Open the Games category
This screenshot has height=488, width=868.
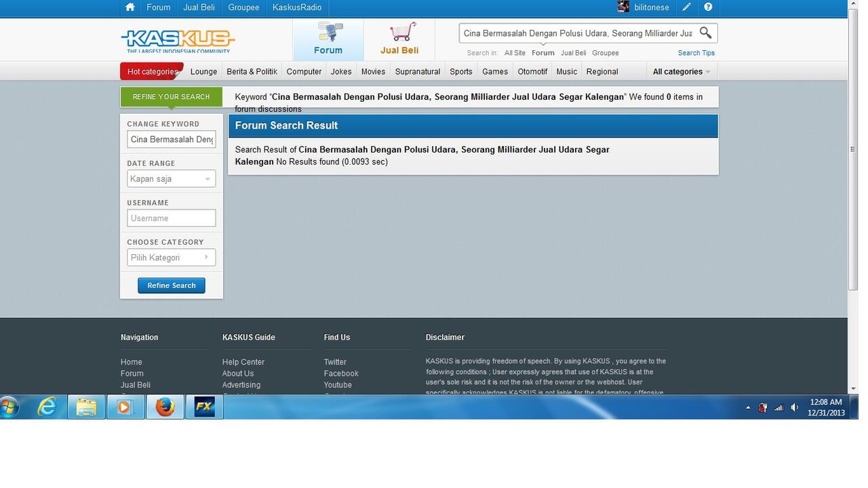click(495, 72)
